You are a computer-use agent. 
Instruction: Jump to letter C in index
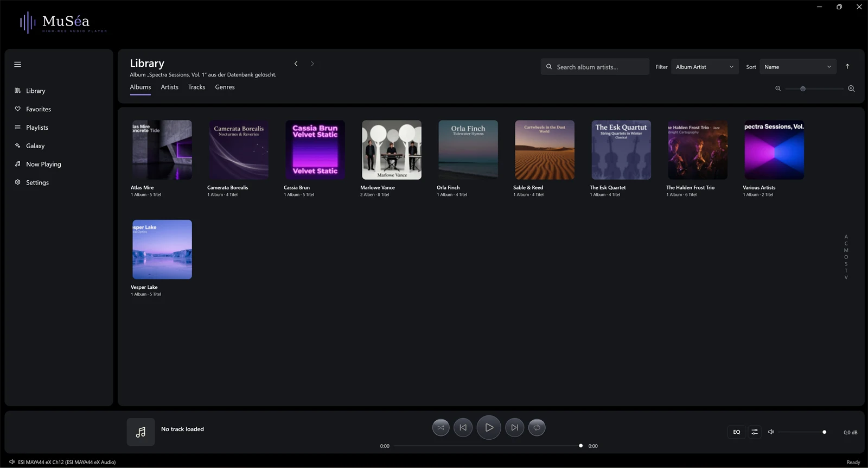[x=846, y=244]
